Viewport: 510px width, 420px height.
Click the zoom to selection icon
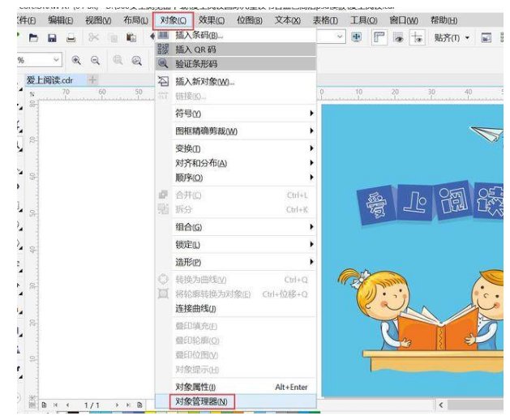click(x=118, y=60)
